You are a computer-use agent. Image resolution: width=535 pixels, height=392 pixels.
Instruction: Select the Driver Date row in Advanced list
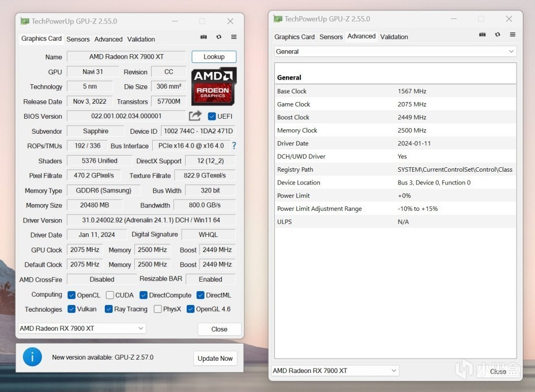coord(396,143)
